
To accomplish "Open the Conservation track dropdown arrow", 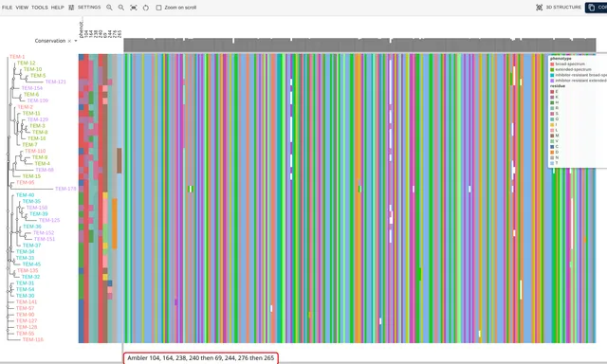I will [x=76, y=41].
